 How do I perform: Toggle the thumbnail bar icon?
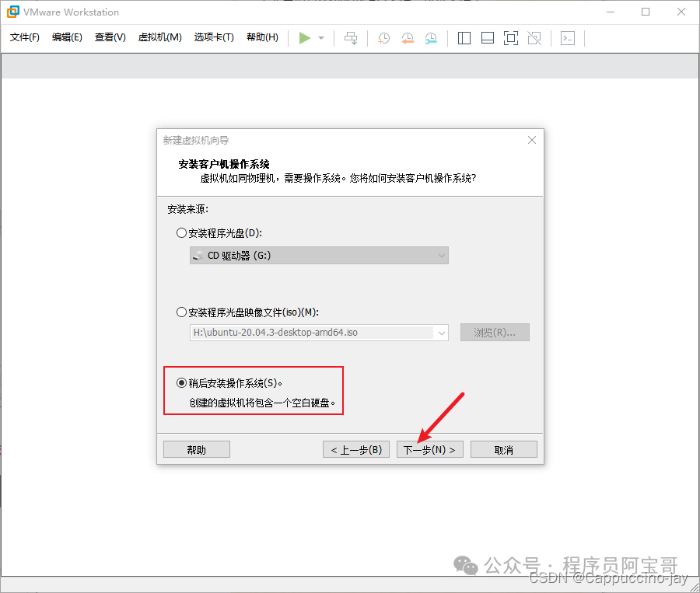coord(488,38)
